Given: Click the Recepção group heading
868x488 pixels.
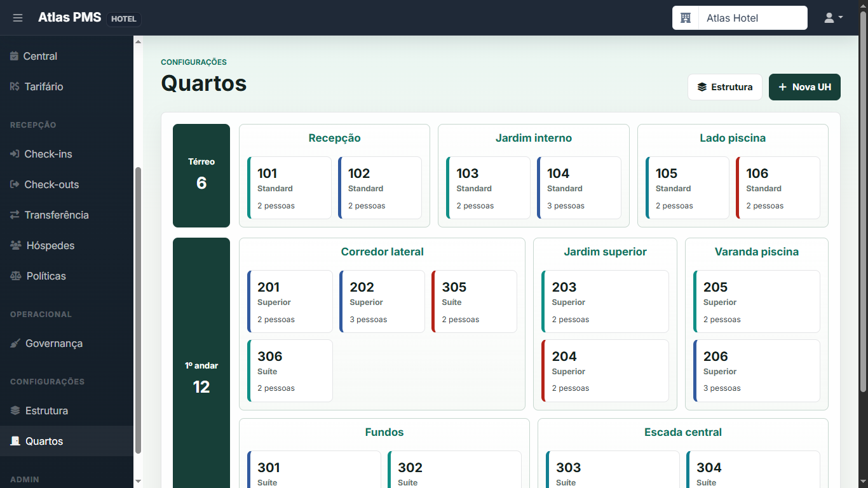Looking at the screenshot, I should click(x=335, y=138).
